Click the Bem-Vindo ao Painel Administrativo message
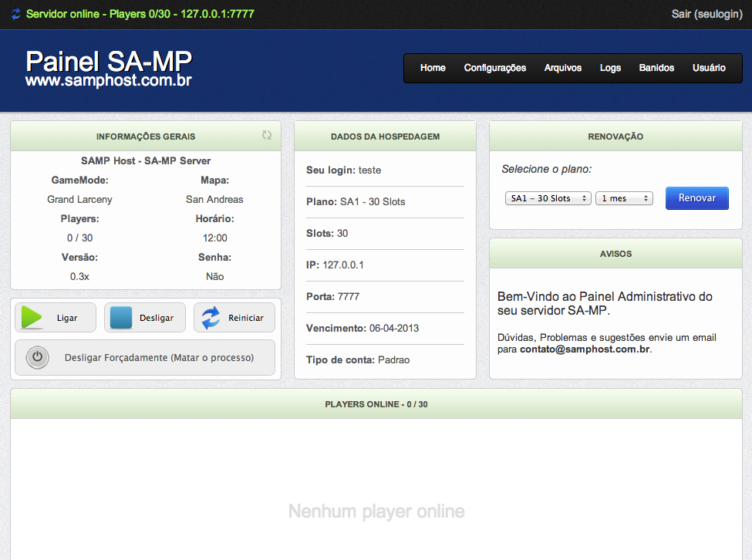Screen dimensions: 752x560 (605, 303)
